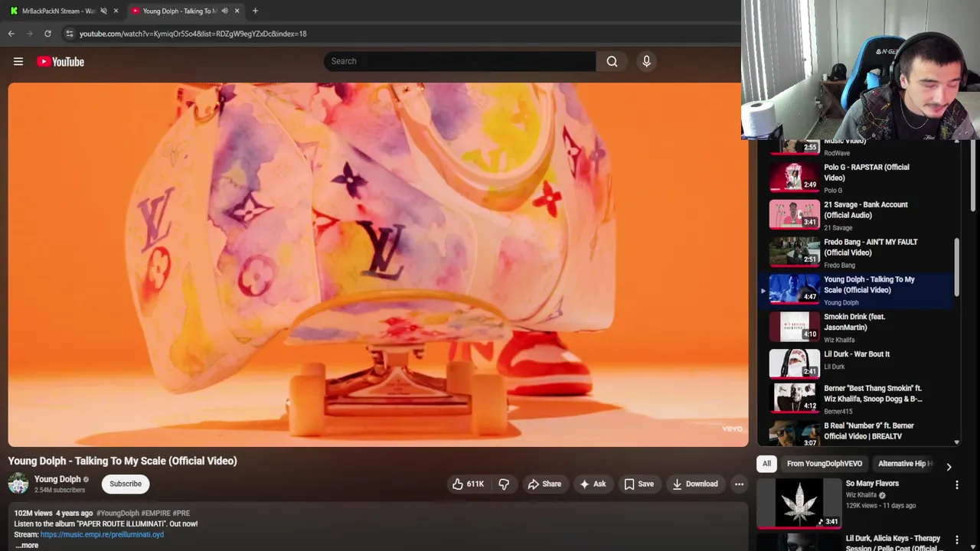Viewport: 980px width, 551px height.
Task: Open the Young Dolph channel name link
Action: point(57,479)
